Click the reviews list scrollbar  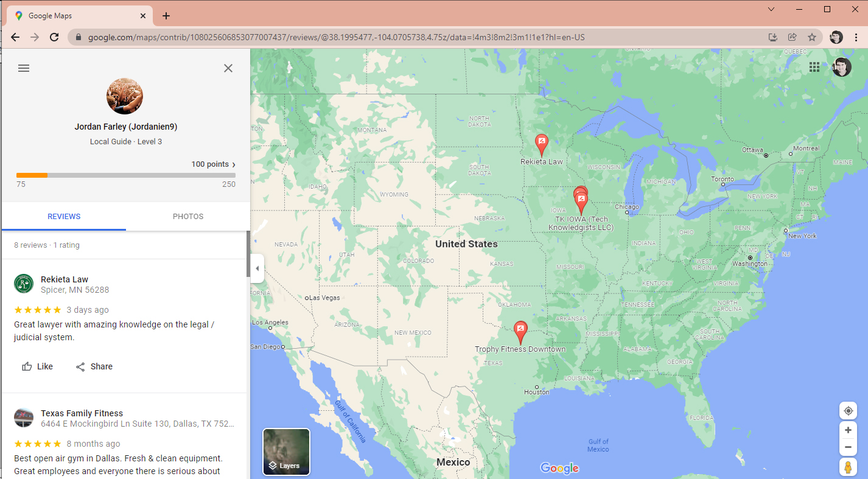[248, 254]
